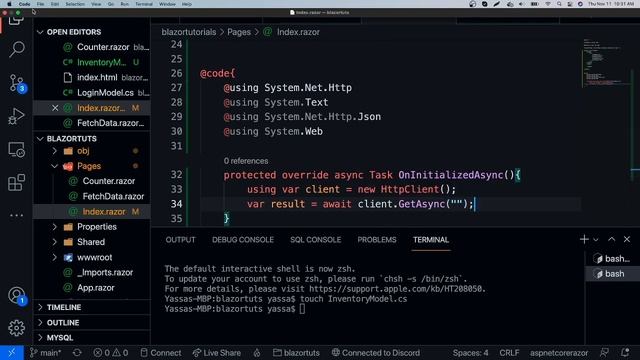640x360 pixels.
Task: Close the terminal panel
Action: point(627,240)
